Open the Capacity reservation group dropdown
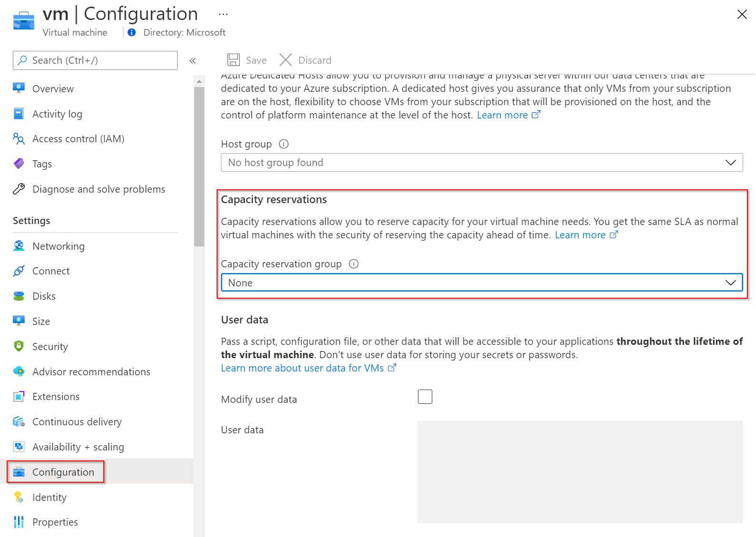The height and width of the screenshot is (537, 756). tap(481, 283)
